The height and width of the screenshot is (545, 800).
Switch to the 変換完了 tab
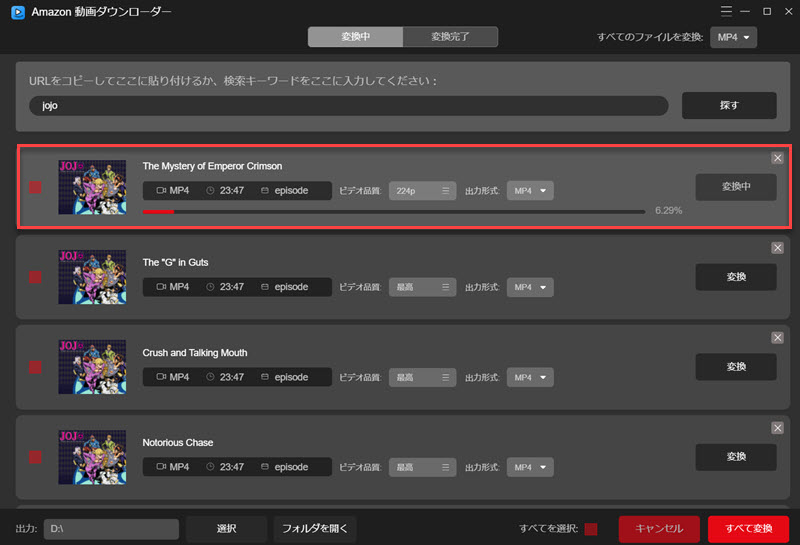451,37
